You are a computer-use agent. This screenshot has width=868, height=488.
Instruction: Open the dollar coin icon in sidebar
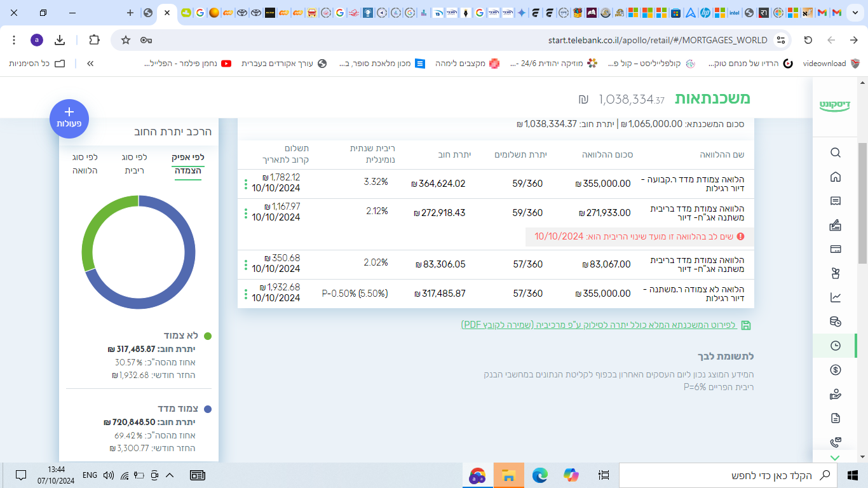[x=836, y=370]
